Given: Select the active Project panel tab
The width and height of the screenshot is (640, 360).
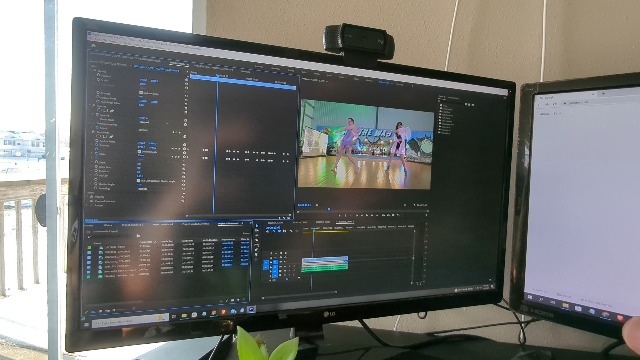Looking at the screenshot, I should tap(230, 224).
